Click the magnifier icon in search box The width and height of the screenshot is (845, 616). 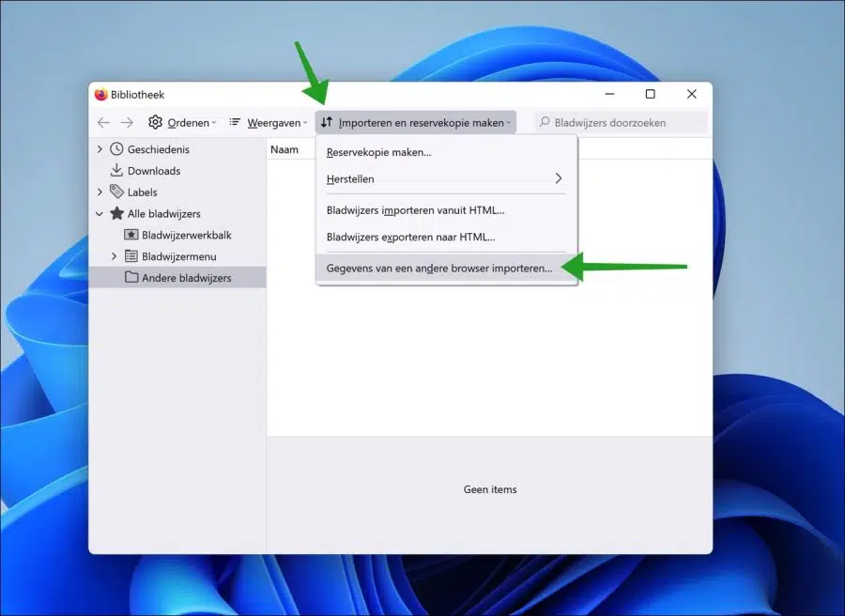click(545, 122)
